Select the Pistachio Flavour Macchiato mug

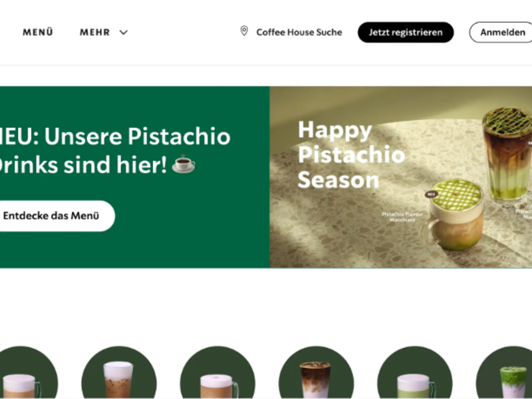454,215
